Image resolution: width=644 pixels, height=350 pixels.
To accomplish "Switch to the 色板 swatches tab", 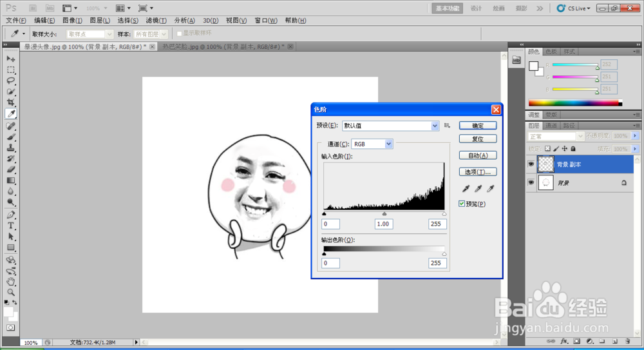I will coord(551,52).
